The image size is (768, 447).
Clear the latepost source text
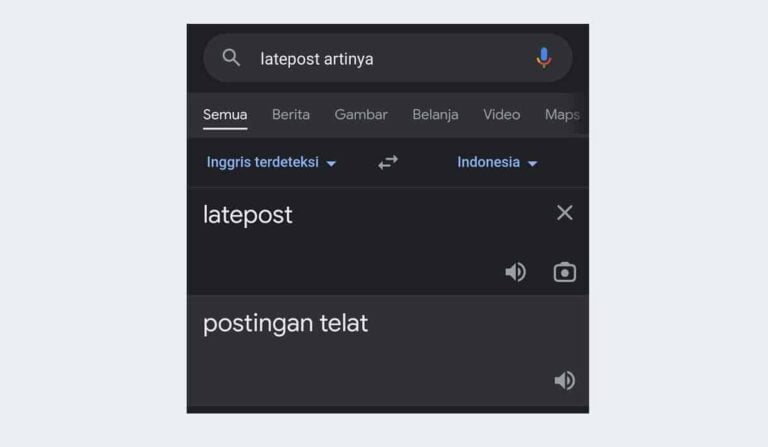point(565,213)
